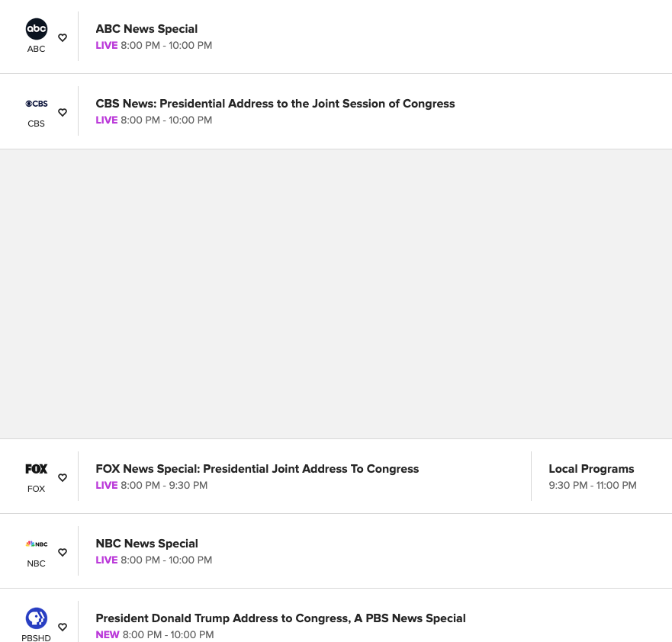Click the PBS network logo
This screenshot has width=672, height=642.
37,618
